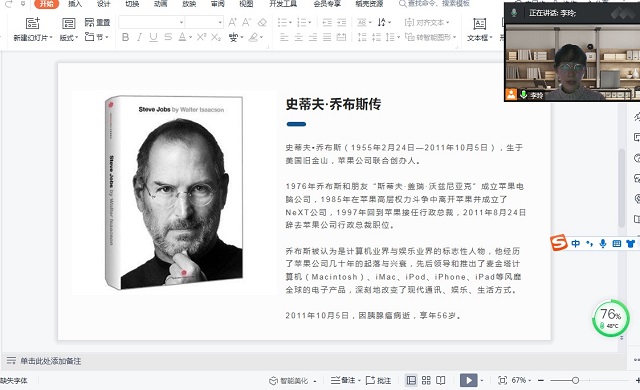
Task: Open slideshow play options dropdown arrow
Action: coord(482,380)
